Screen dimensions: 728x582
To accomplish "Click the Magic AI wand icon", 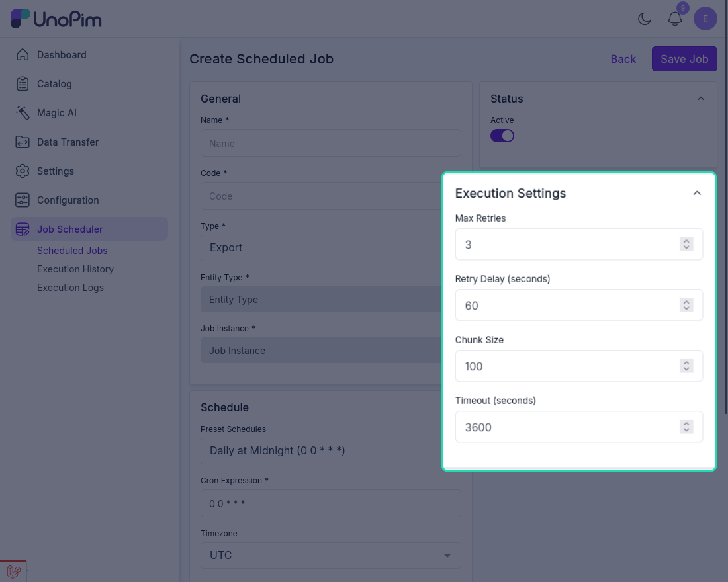I will [x=23, y=113].
